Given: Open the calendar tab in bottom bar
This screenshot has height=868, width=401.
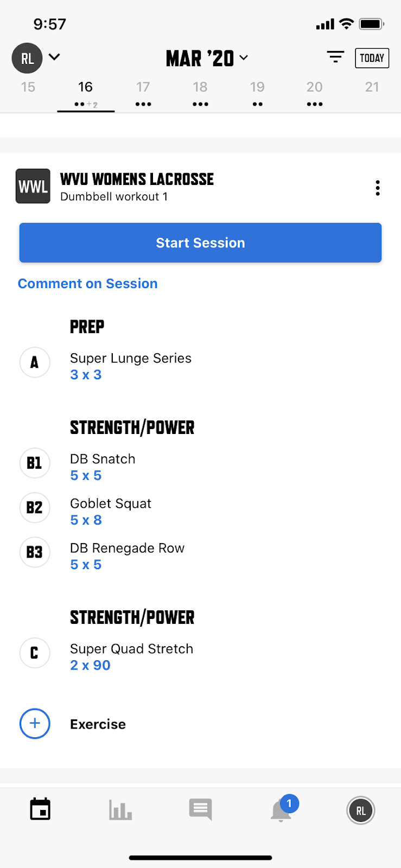Looking at the screenshot, I should pos(40,809).
